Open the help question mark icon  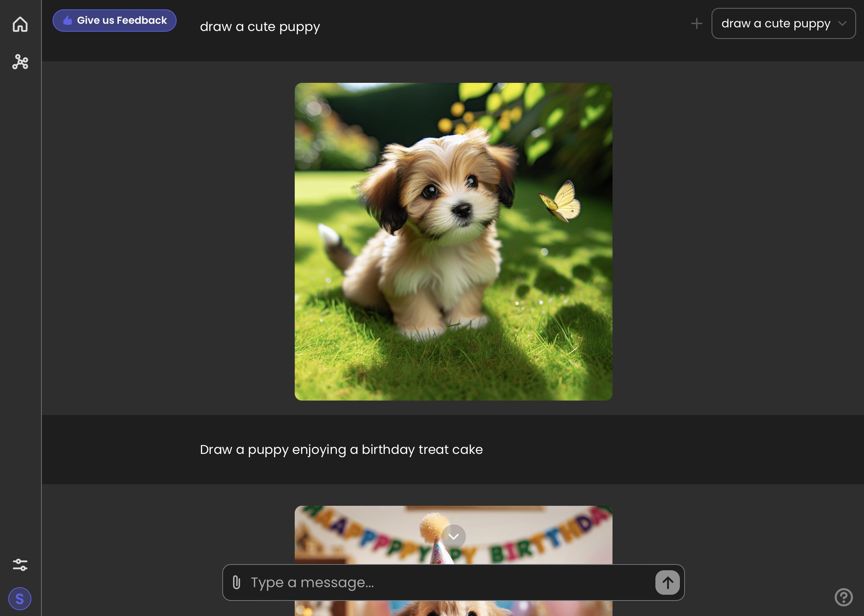(843, 597)
